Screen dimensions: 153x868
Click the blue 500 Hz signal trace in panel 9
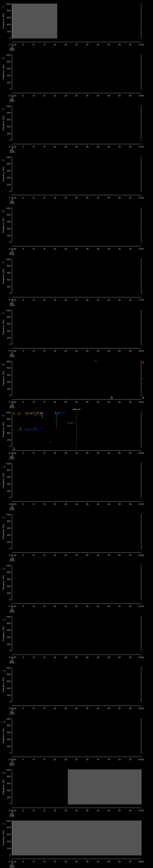[x=28, y=429]
